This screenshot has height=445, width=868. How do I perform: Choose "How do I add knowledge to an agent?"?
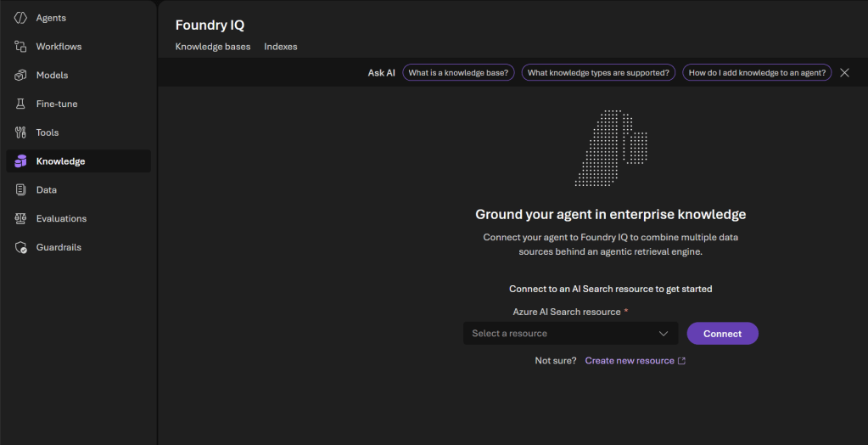(757, 73)
